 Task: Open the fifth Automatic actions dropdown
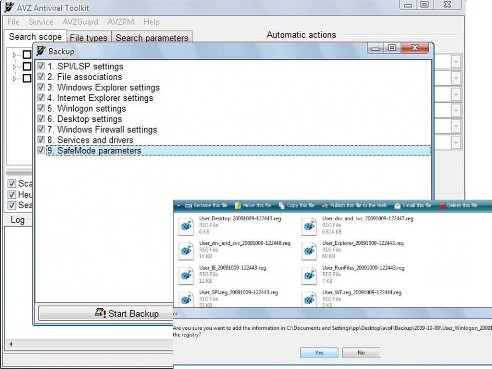(x=456, y=126)
